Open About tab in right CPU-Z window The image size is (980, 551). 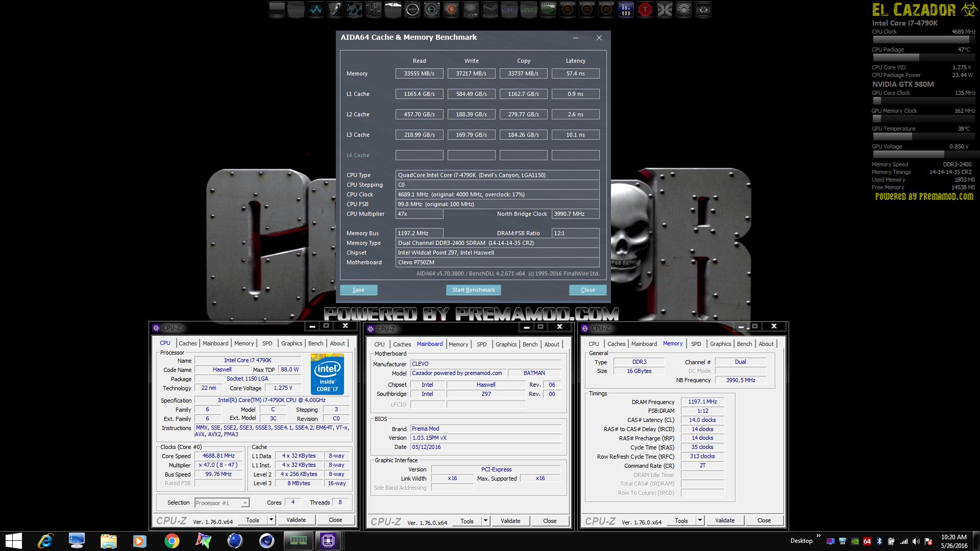pos(766,344)
